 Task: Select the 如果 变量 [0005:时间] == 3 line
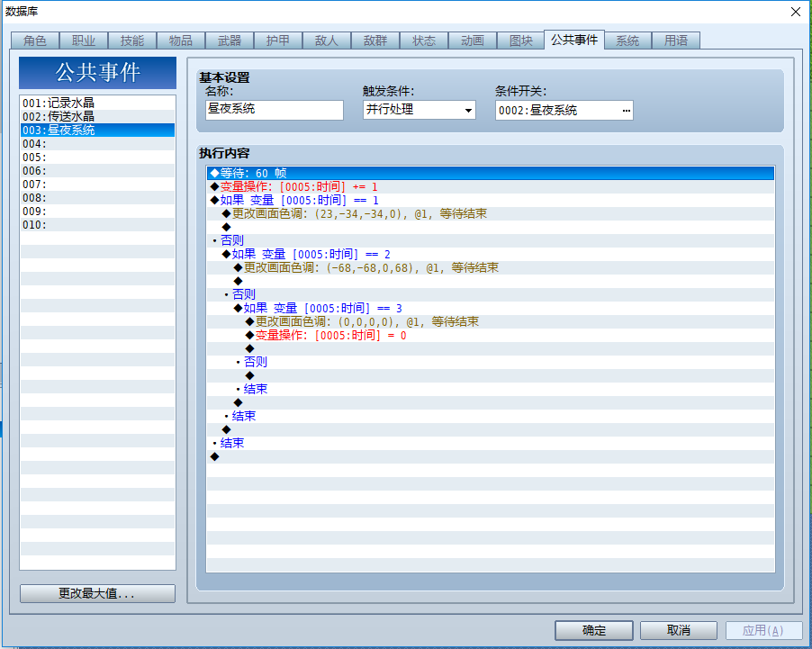point(491,308)
